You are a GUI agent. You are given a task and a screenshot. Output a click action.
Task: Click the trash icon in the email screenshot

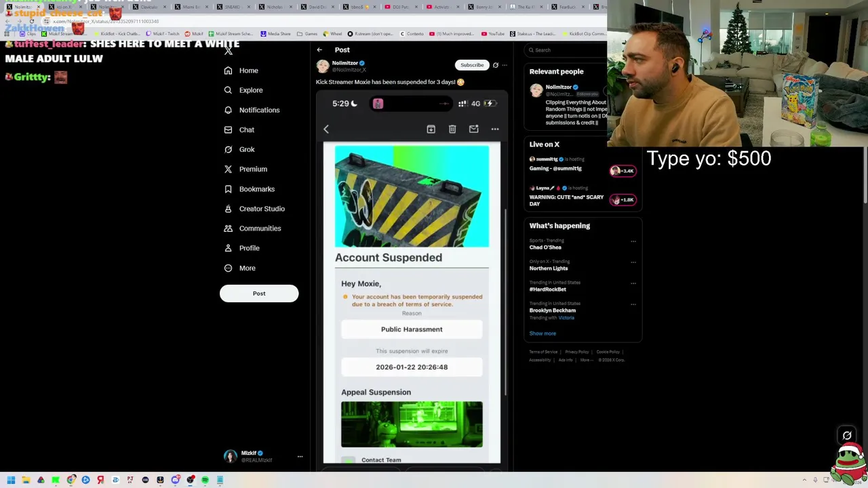[452, 129]
